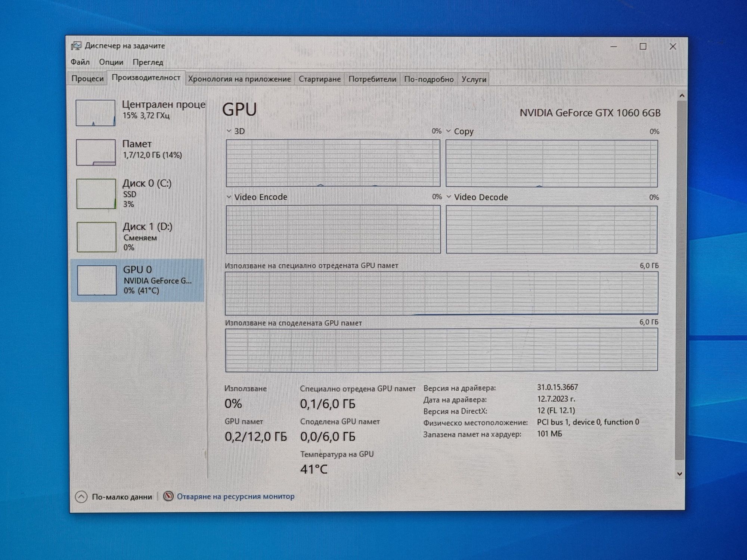This screenshot has width=747, height=560.
Task: Click the shared GPU memory usage graph
Action: pos(441,350)
